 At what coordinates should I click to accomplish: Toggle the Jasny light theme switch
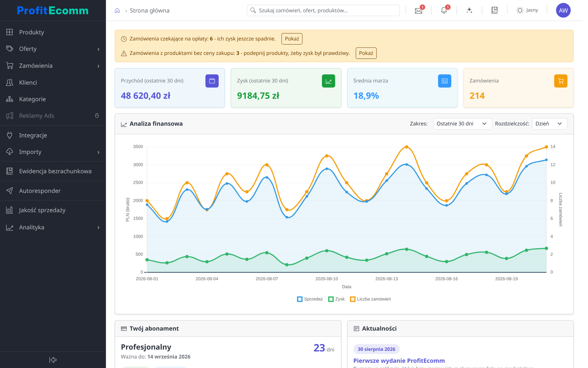527,10
